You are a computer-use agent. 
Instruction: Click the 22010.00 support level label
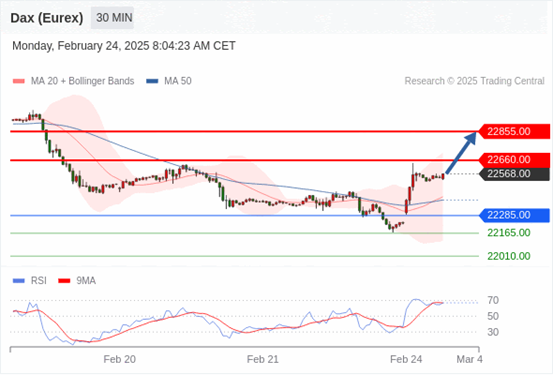509,256
